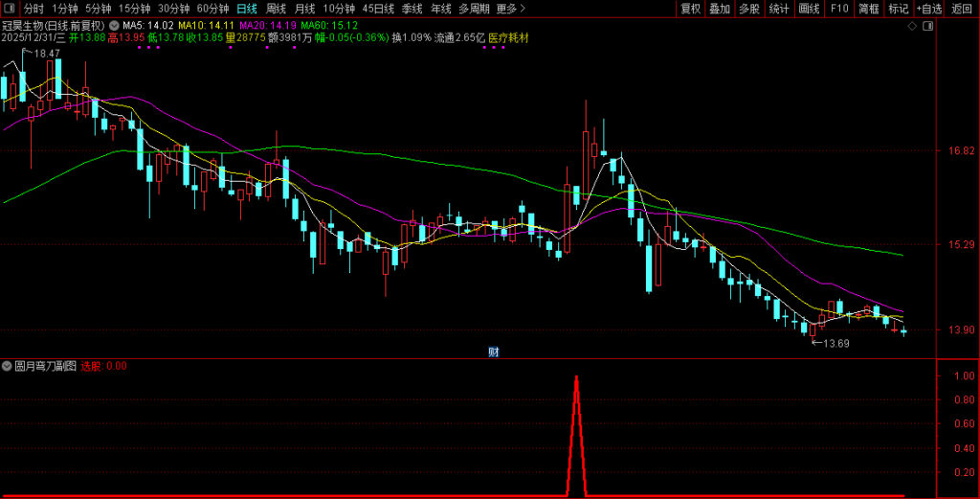Toggle 叠加 overlay comparison
The height and width of the screenshot is (499, 980).
719,9
